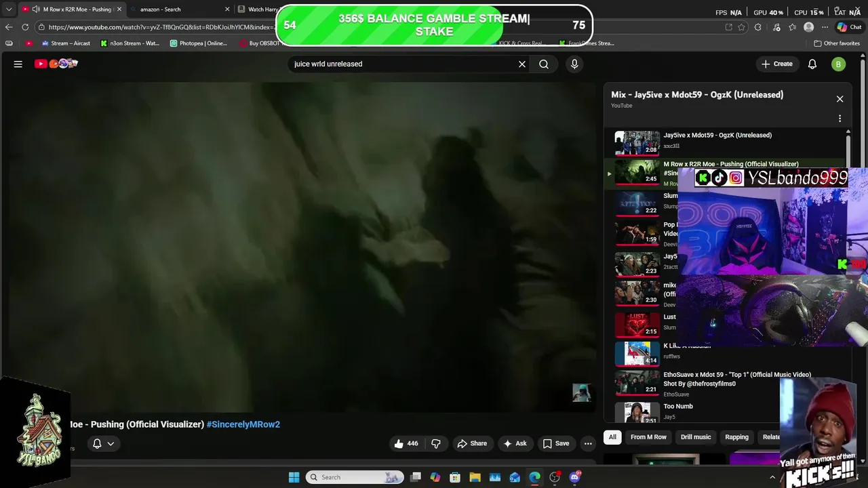Dislike the video with thumbs down
Viewport: 868px width, 488px height.
pos(436,443)
